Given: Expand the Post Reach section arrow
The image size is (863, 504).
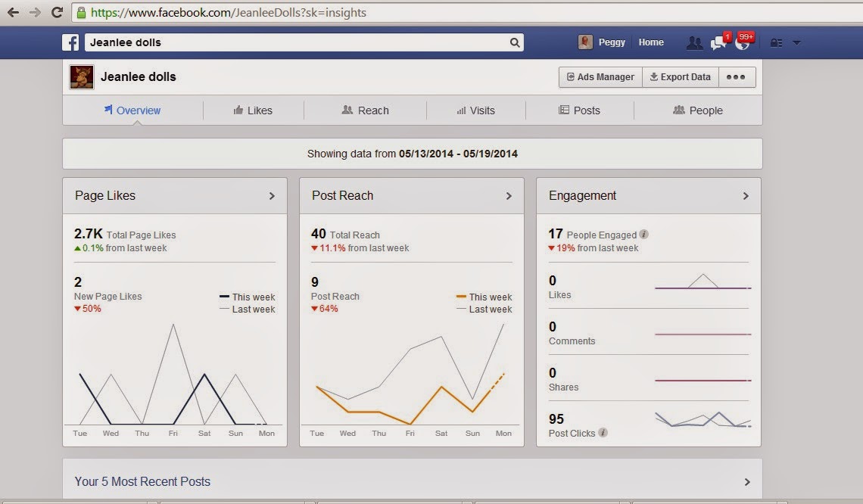Looking at the screenshot, I should pyautogui.click(x=509, y=195).
